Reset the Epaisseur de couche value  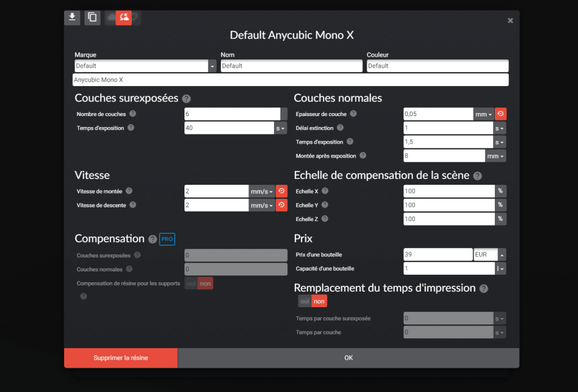point(501,114)
